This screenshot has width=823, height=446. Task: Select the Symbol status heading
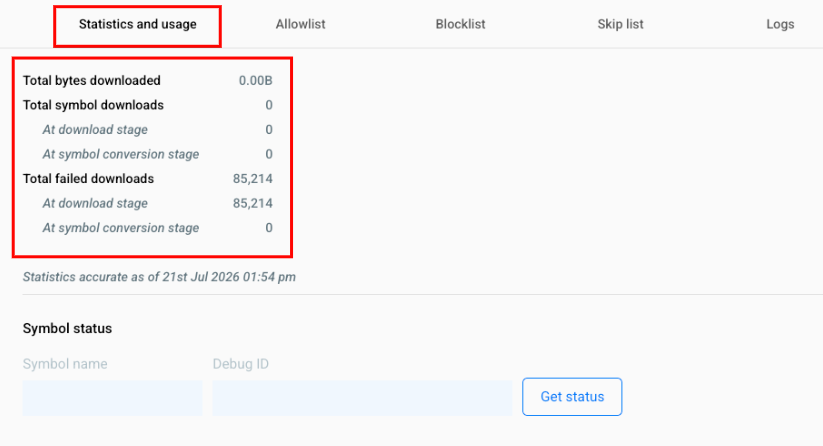[x=67, y=328]
